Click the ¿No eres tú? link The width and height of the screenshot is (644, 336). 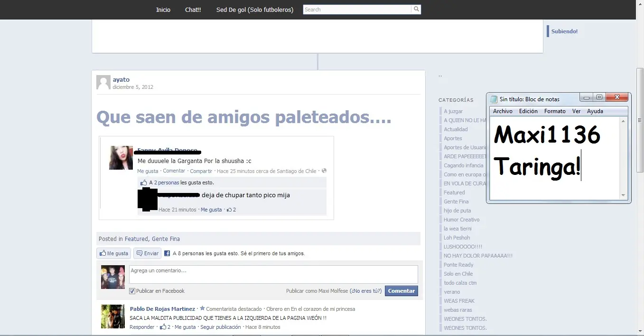point(366,291)
